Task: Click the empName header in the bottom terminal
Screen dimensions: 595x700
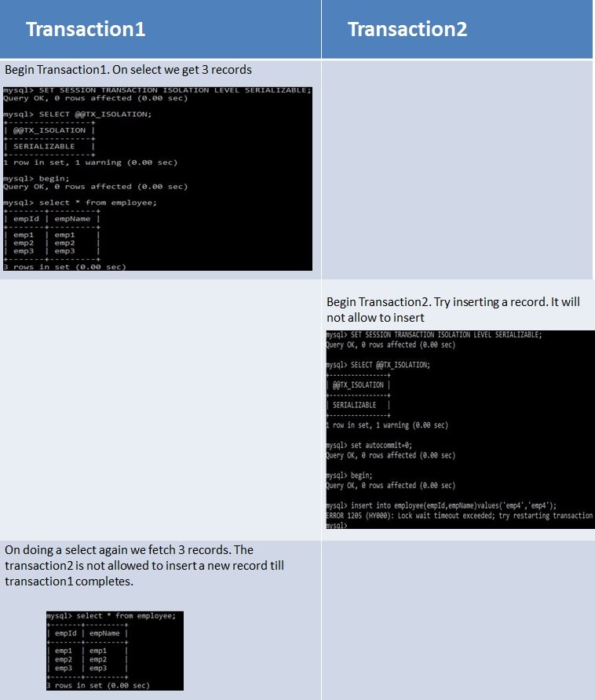Action: 104,633
